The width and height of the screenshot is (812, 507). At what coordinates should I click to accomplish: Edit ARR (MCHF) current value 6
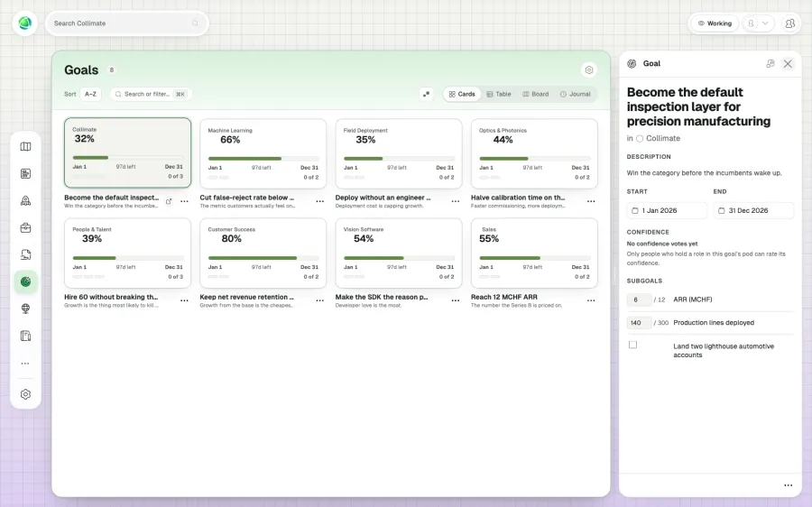639,300
